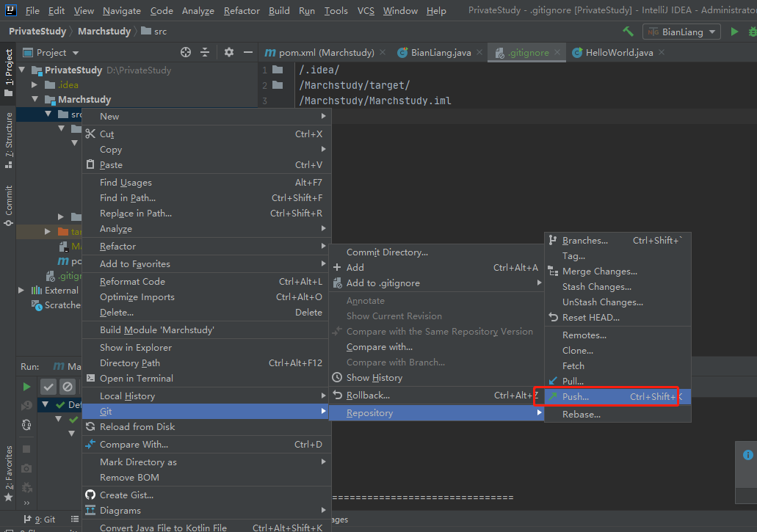Open the 1: Project side tool tab
This screenshot has height=532, width=757.
8,73
